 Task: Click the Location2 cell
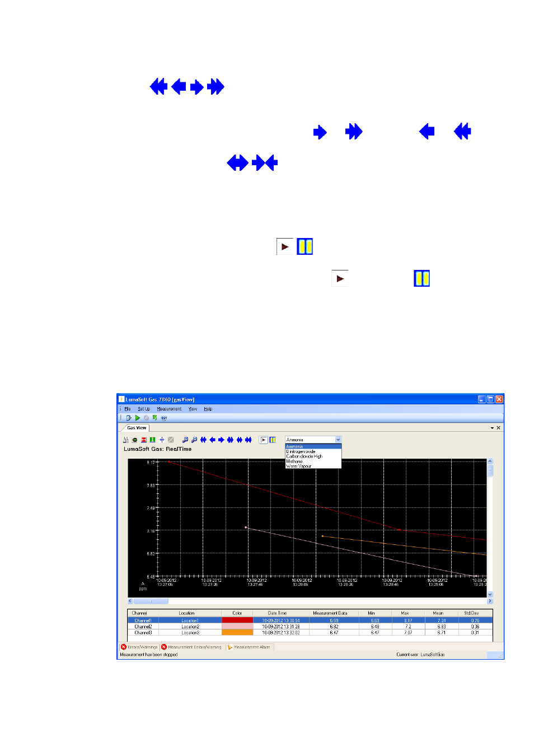pyautogui.click(x=190, y=627)
